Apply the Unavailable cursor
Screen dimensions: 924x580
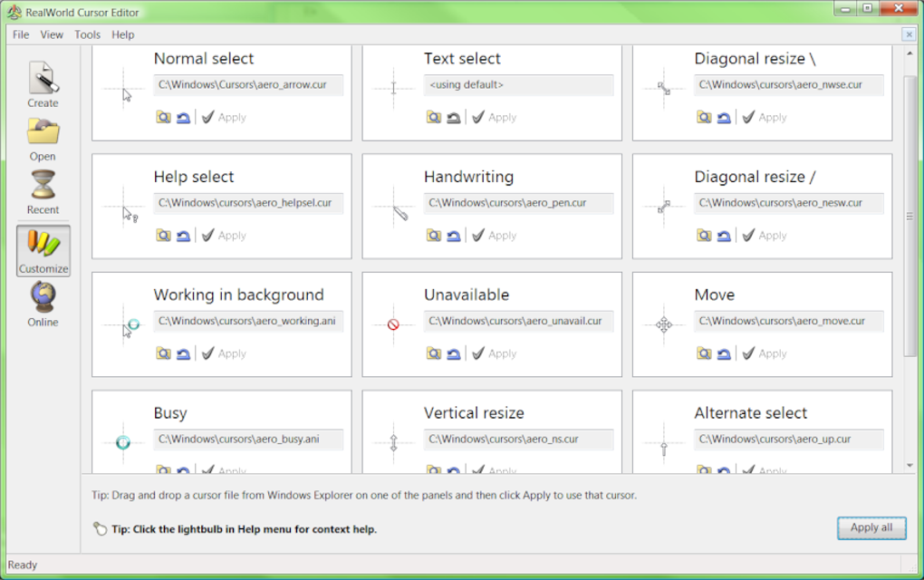(495, 353)
